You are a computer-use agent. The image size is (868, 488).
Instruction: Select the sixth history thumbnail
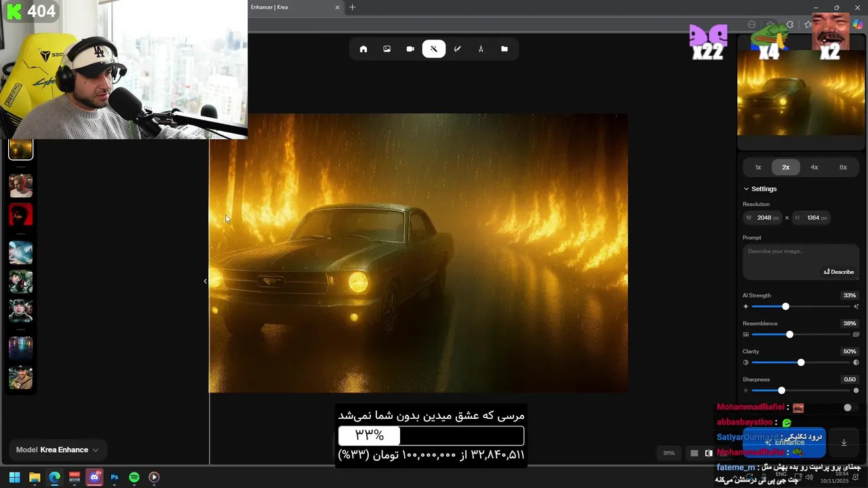(x=21, y=310)
